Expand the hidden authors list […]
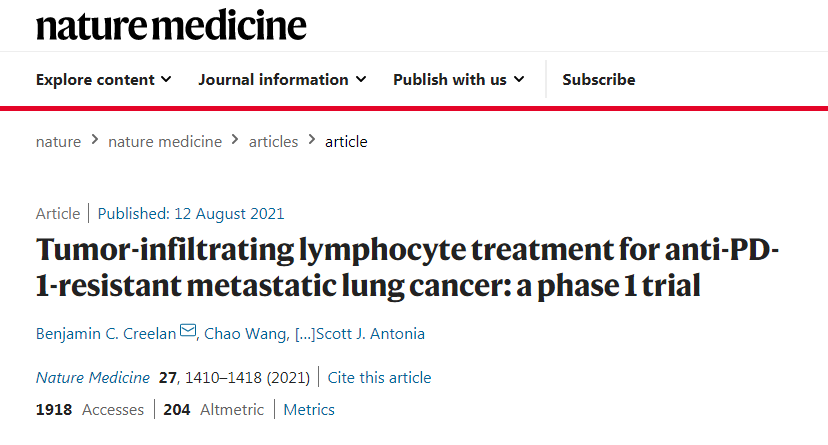 305,334
